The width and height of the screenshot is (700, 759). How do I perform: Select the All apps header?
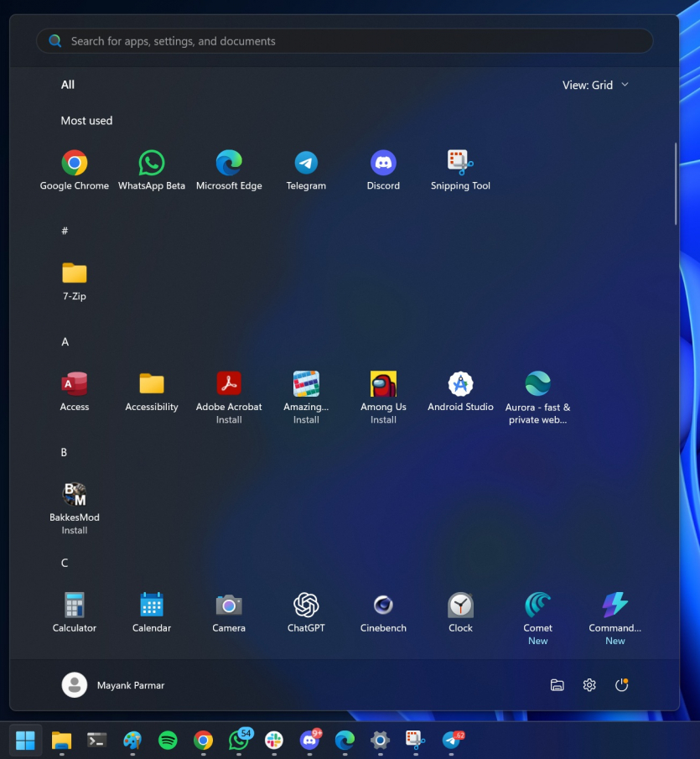[67, 85]
